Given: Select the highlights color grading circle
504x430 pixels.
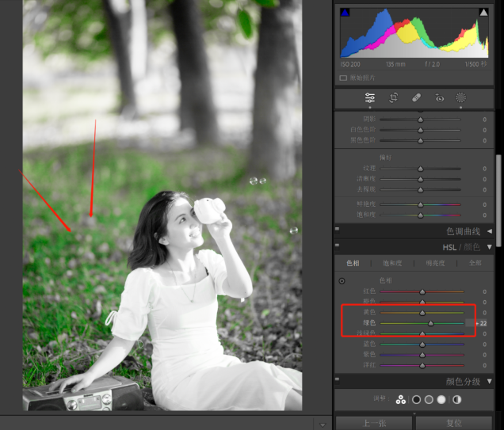Looking at the screenshot, I should [441, 399].
